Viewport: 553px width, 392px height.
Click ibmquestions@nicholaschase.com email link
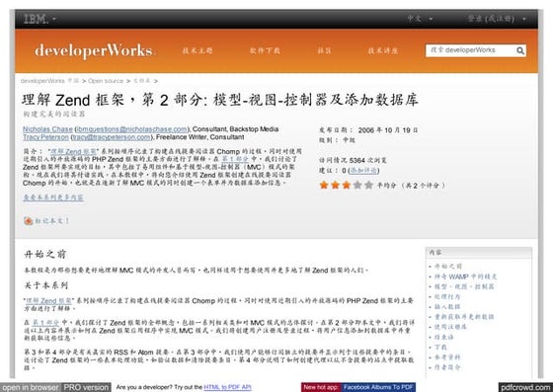(132, 129)
